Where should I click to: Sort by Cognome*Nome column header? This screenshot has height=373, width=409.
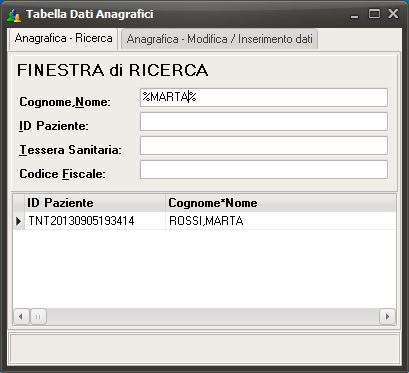pos(280,203)
